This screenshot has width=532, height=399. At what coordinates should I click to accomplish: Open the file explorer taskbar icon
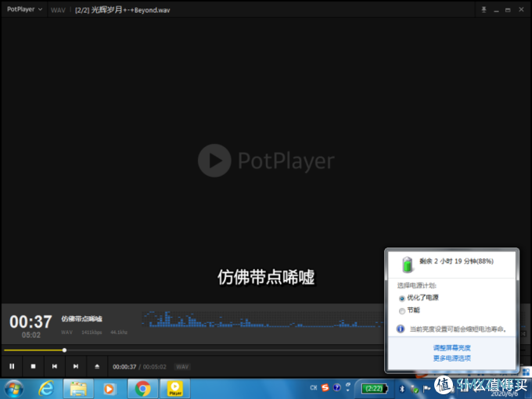78,389
